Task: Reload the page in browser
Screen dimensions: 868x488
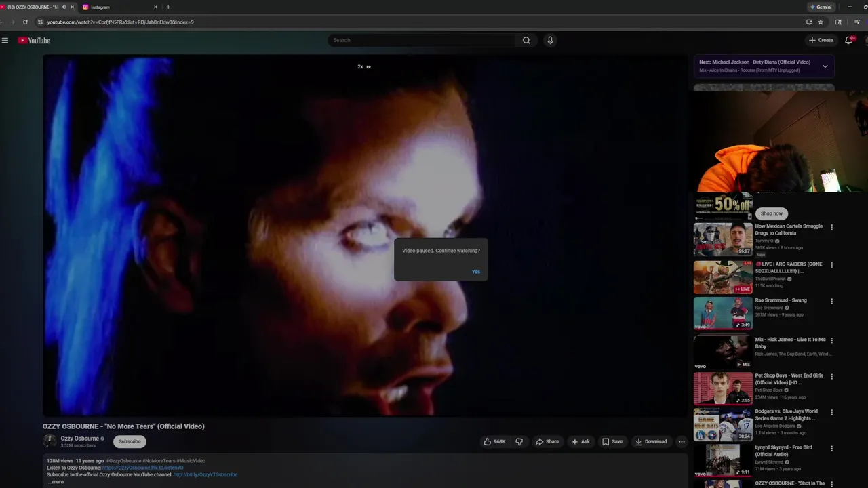Action: tap(25, 22)
